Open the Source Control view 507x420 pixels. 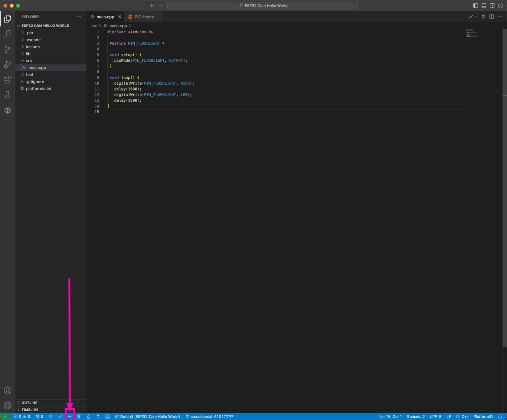(x=8, y=49)
